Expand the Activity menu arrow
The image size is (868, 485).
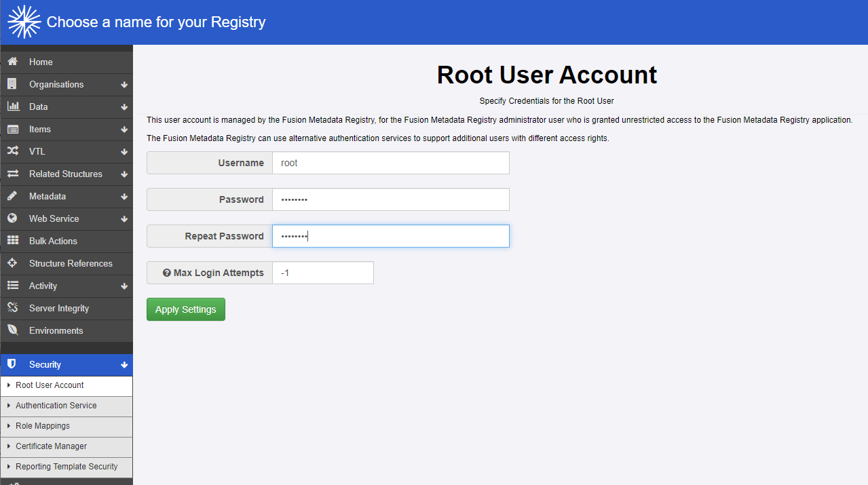pyautogui.click(x=124, y=286)
